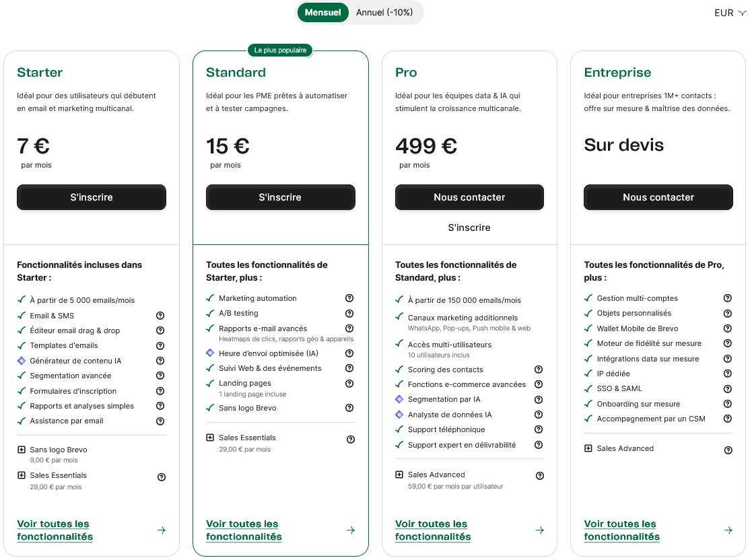Switch billing to Annuel (-10%)
Viewport: 750px width, 560px height.
(x=384, y=12)
